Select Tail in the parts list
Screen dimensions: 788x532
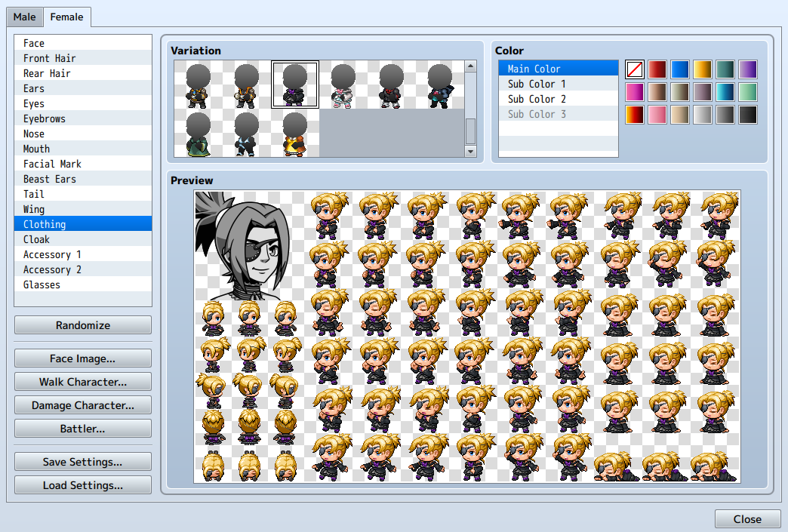83,194
